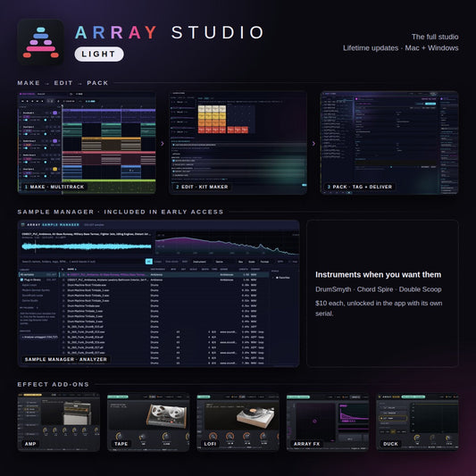Sort by the Name column header

(x=71, y=270)
